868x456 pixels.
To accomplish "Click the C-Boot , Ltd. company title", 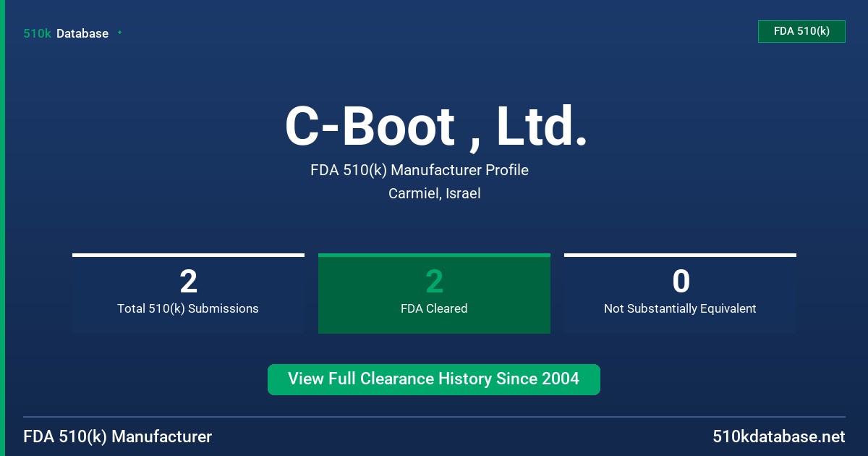I will point(435,127).
